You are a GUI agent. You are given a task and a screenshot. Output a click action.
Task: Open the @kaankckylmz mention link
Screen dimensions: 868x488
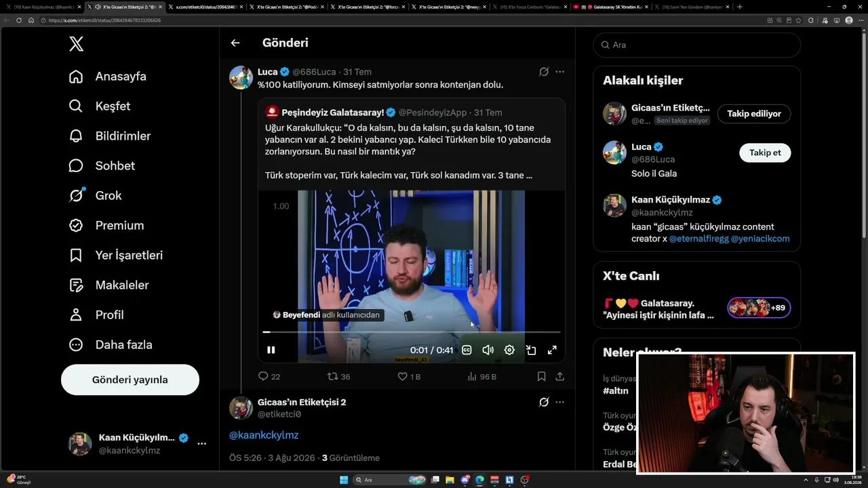pos(264,435)
